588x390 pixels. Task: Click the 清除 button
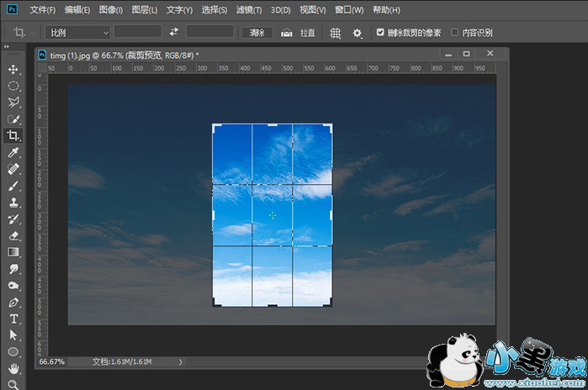click(257, 33)
